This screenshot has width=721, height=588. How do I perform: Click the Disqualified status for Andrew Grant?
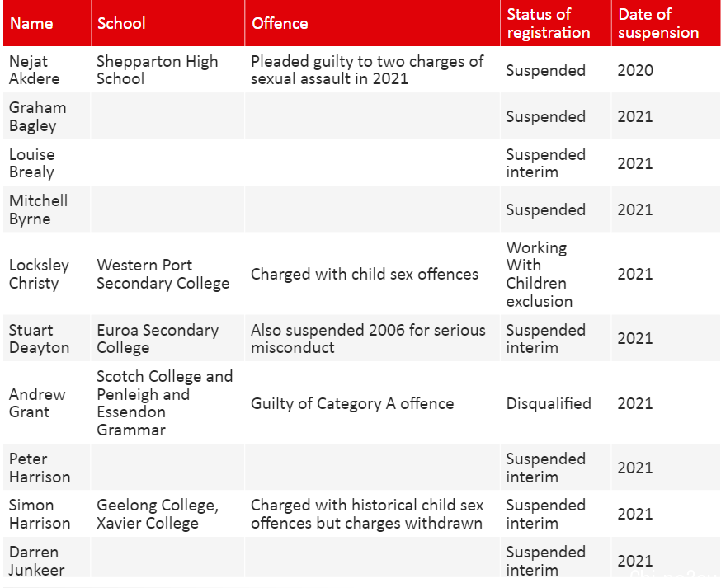click(549, 403)
